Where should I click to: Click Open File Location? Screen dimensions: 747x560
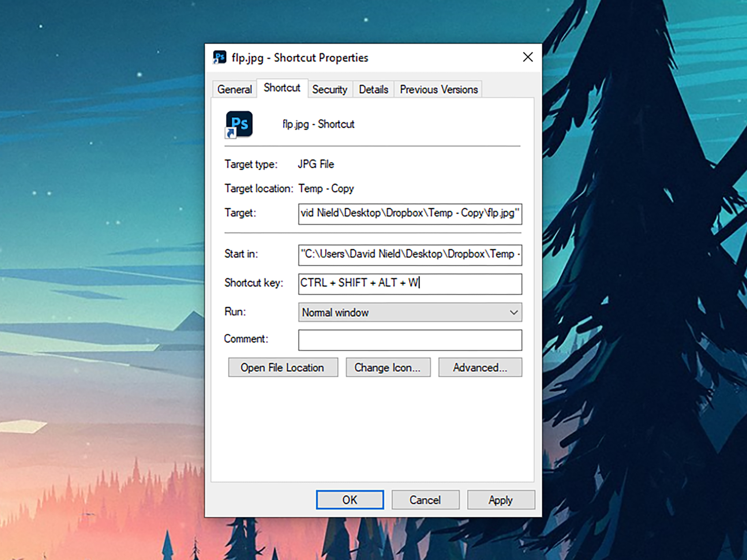point(283,367)
